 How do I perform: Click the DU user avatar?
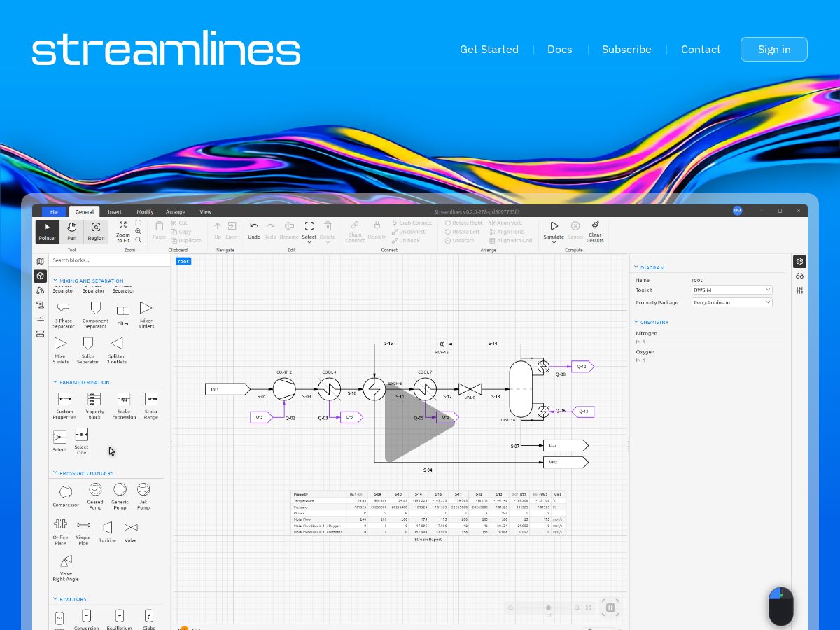click(x=737, y=211)
